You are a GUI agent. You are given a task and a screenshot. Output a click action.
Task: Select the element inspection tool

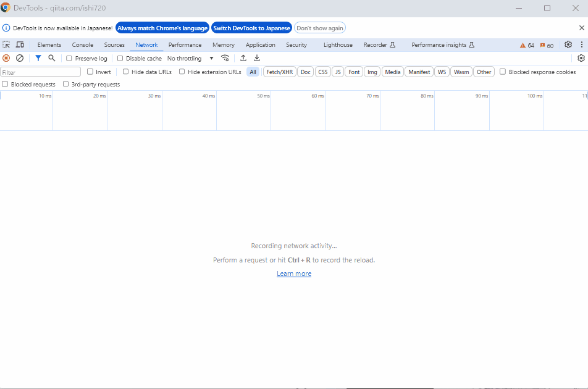pyautogui.click(x=6, y=44)
